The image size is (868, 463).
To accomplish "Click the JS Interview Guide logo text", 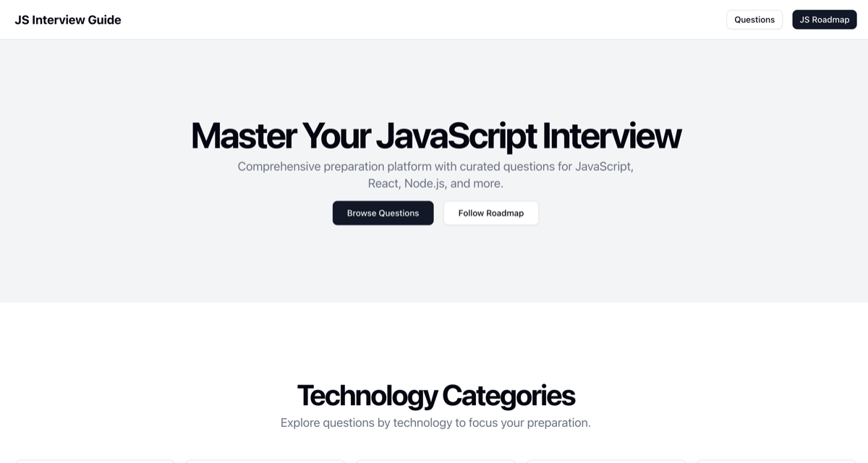I will tap(68, 20).
